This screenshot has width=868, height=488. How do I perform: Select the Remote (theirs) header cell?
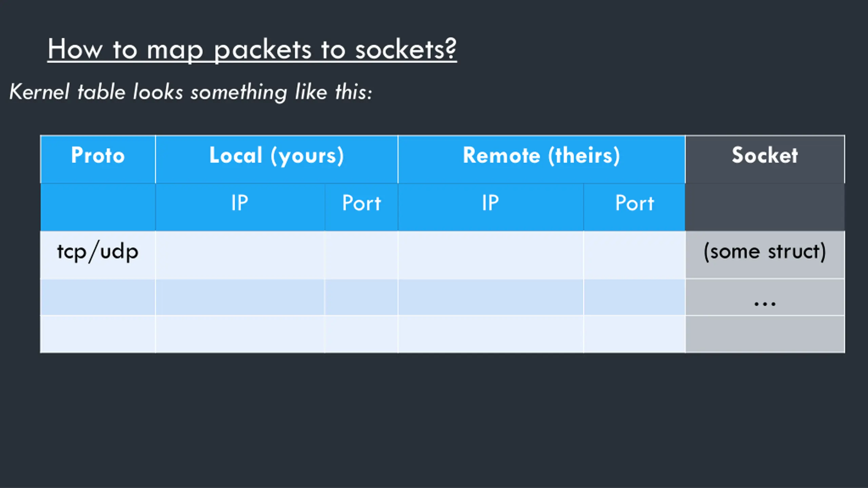pyautogui.click(x=541, y=159)
